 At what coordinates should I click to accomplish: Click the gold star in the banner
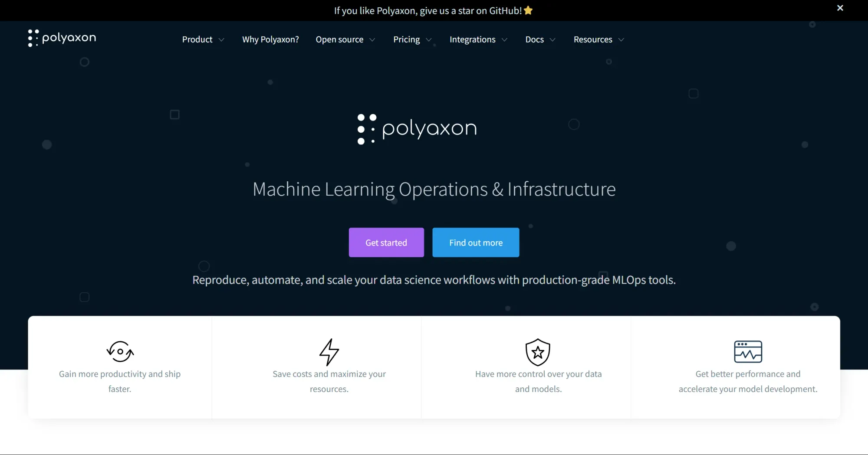(528, 10)
